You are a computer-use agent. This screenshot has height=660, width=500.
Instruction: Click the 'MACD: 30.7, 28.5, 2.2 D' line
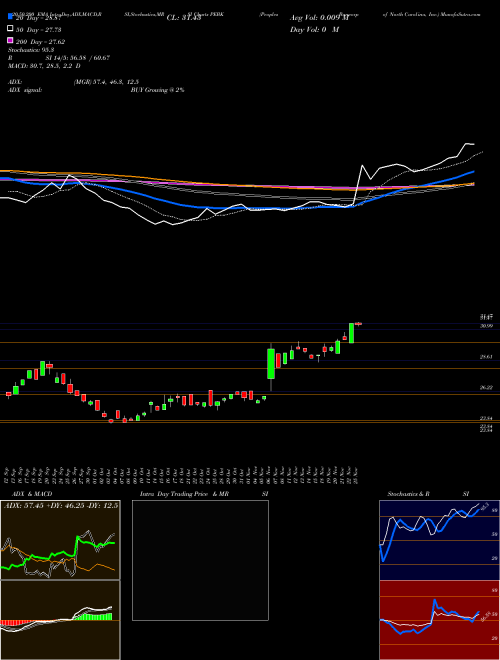[44, 66]
